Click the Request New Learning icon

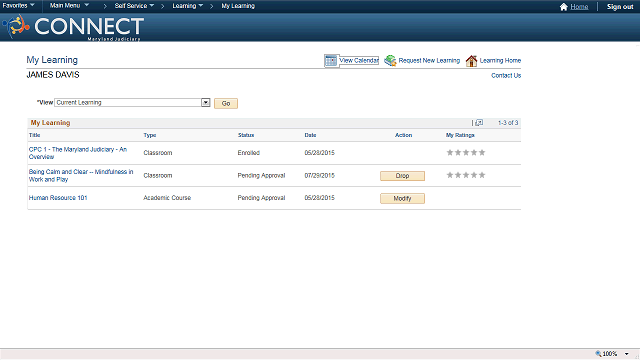coord(390,60)
